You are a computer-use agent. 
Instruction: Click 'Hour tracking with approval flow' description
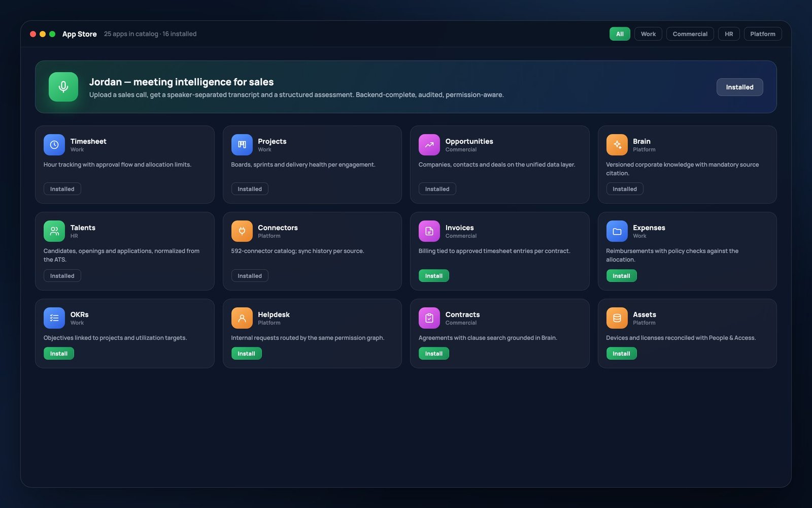[117, 165]
